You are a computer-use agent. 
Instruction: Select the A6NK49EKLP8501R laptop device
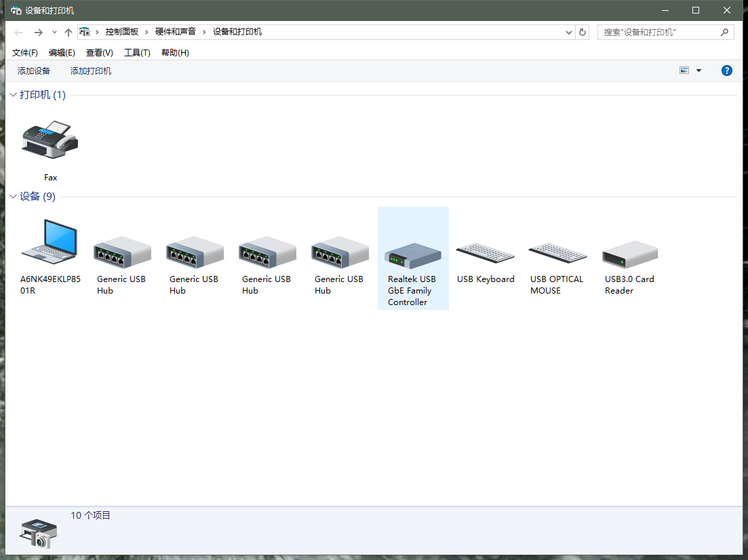click(50, 244)
